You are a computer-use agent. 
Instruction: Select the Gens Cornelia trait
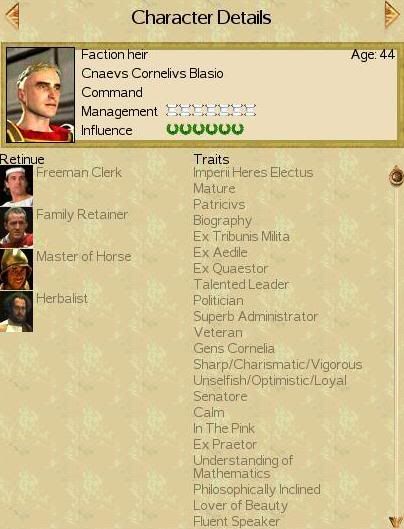(234, 349)
